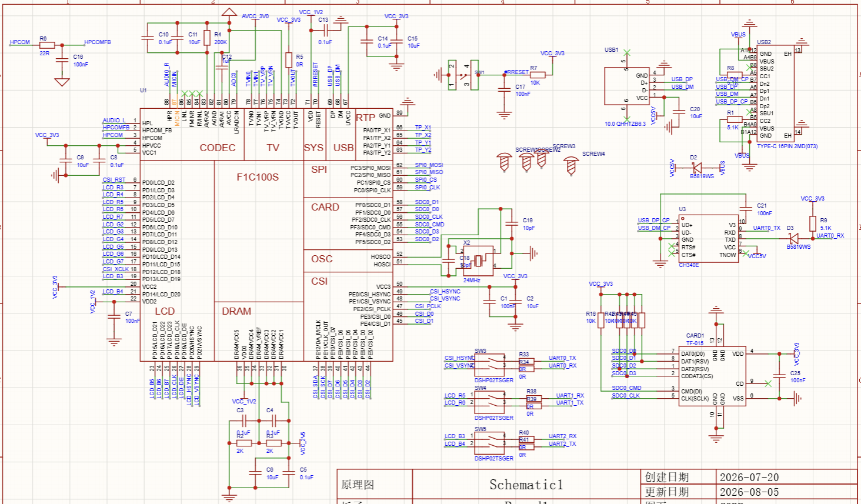The width and height of the screenshot is (861, 504).
Task: Click the 2026-07-20 creation date
Action: coord(749,478)
